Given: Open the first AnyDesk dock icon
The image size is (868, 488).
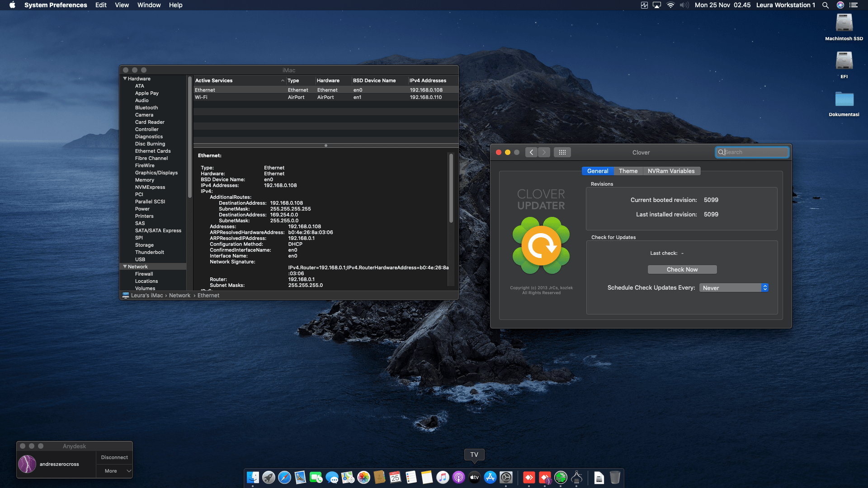Looking at the screenshot, I should tap(529, 478).
